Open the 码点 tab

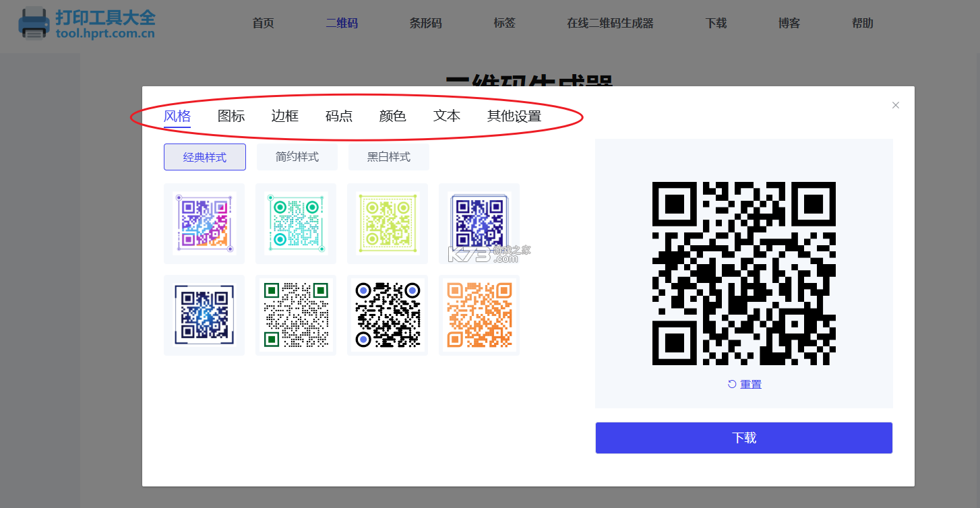tap(339, 116)
